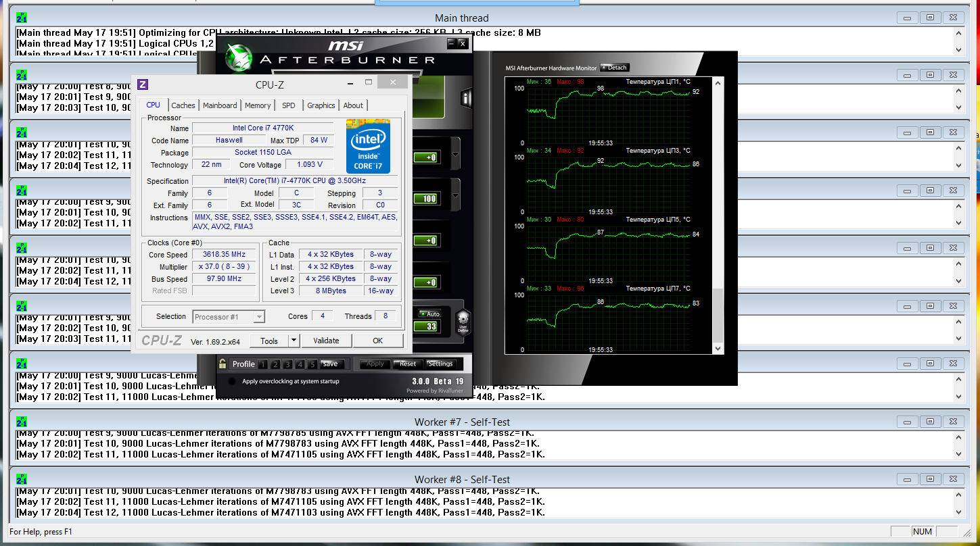
Task: Click Validate in CPU-Z
Action: click(327, 341)
